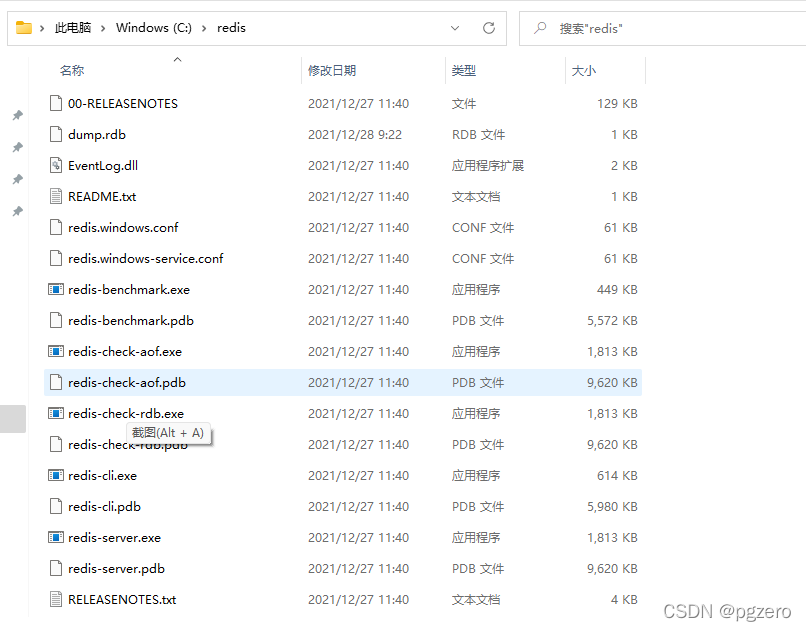Screen dimensions: 806x631
Task: Click the dump.rdb file icon
Action: coord(56,135)
